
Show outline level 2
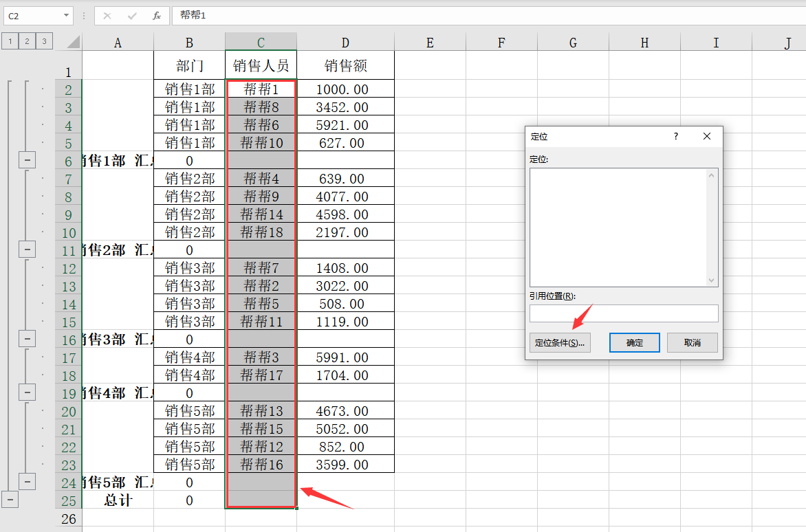pyautogui.click(x=27, y=41)
